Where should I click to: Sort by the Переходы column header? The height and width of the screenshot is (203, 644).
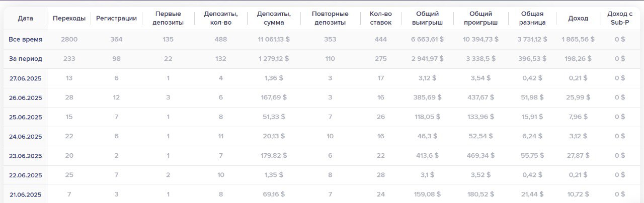69,18
